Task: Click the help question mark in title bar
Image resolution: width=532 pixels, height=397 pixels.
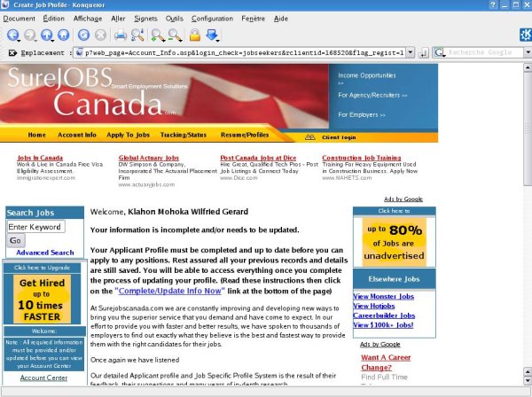Action: (494, 4)
